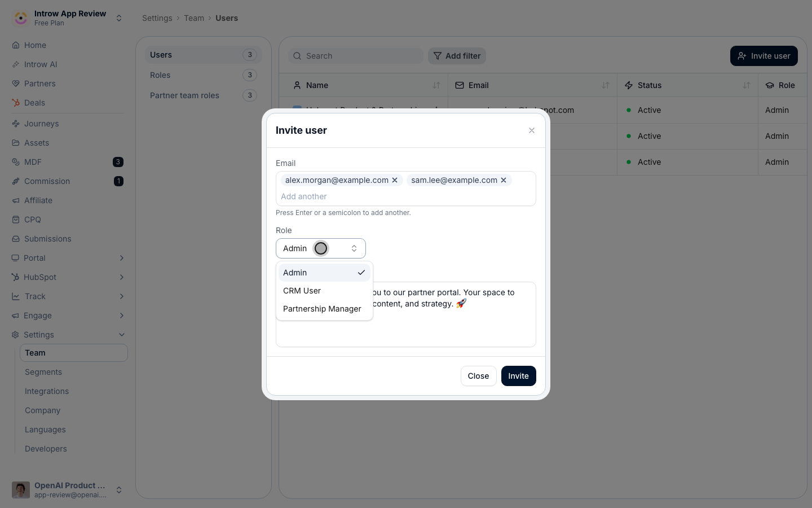Click the CPQ icon in sidebar
812x508 pixels.
point(16,220)
